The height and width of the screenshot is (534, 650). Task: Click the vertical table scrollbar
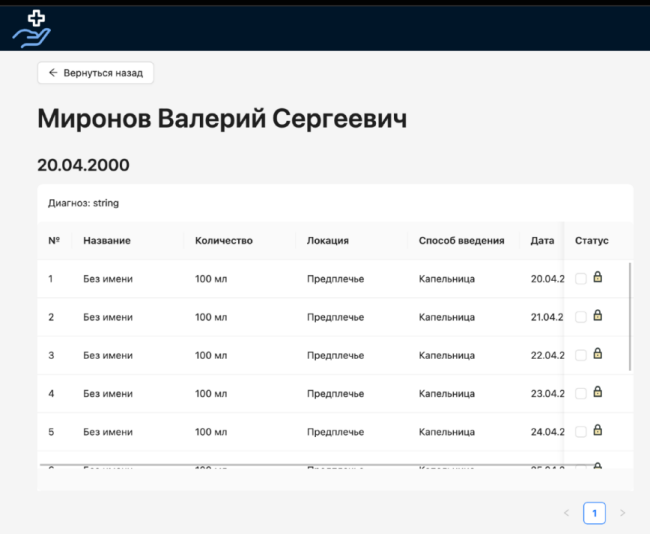click(x=630, y=316)
